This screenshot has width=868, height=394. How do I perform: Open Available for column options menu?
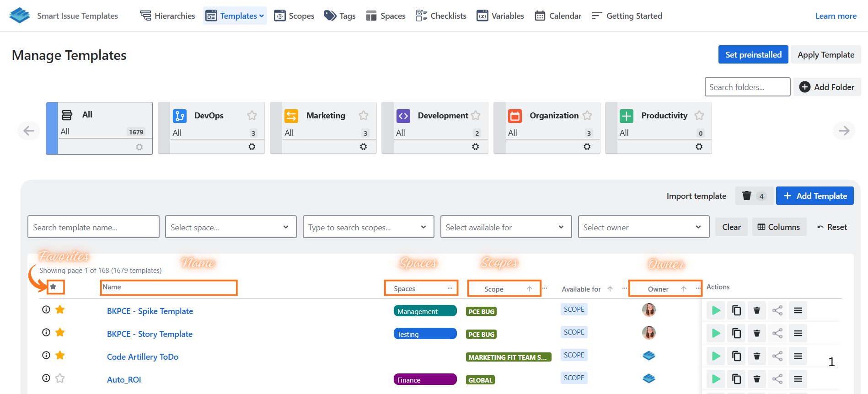point(625,288)
